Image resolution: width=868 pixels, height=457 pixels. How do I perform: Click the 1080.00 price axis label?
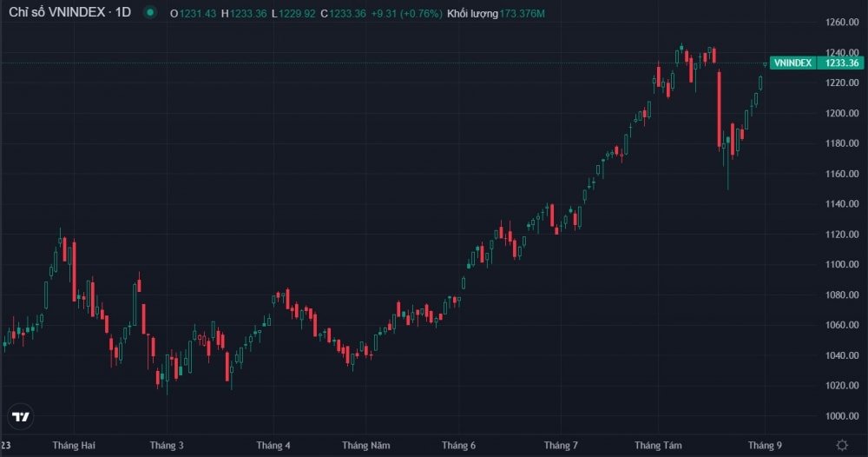[842, 295]
